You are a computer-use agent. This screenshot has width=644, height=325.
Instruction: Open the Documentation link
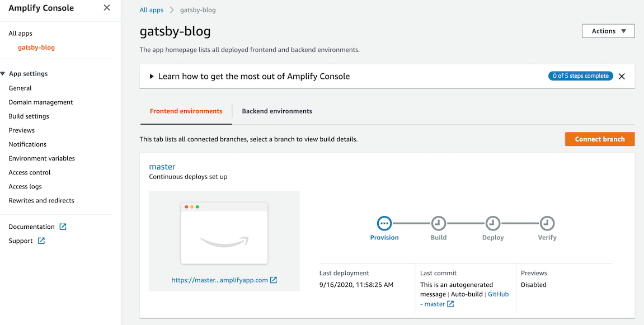click(x=32, y=227)
